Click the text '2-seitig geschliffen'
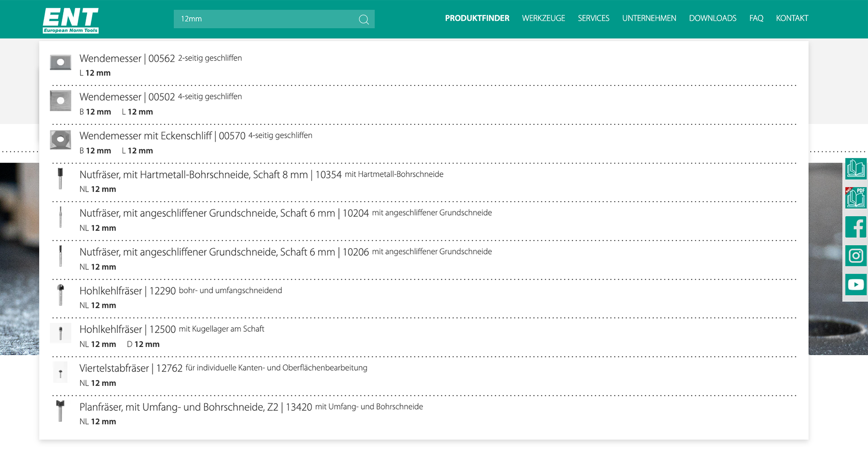 [210, 58]
